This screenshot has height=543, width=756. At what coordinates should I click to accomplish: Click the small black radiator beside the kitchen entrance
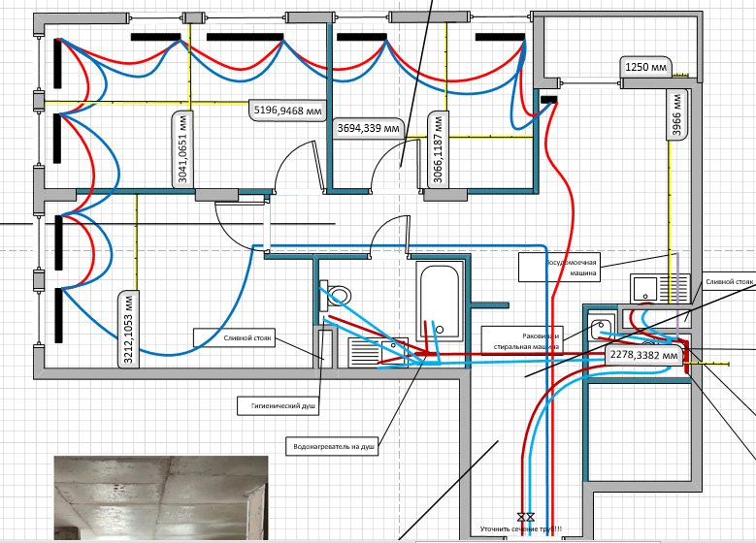pos(548,100)
